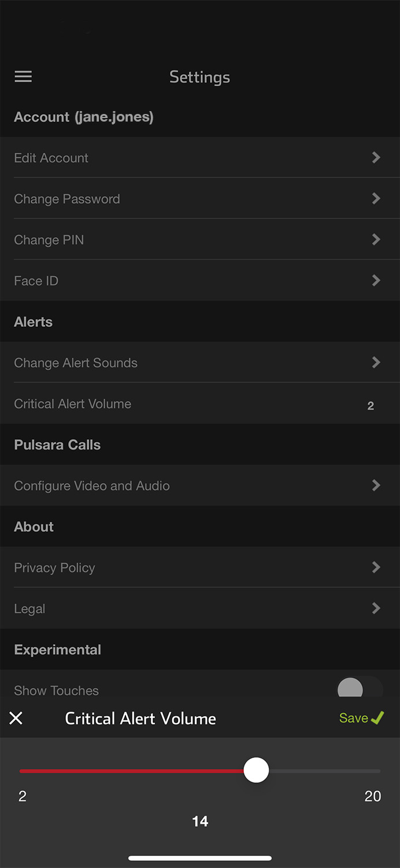Tap the home indicator bar

tap(200, 858)
